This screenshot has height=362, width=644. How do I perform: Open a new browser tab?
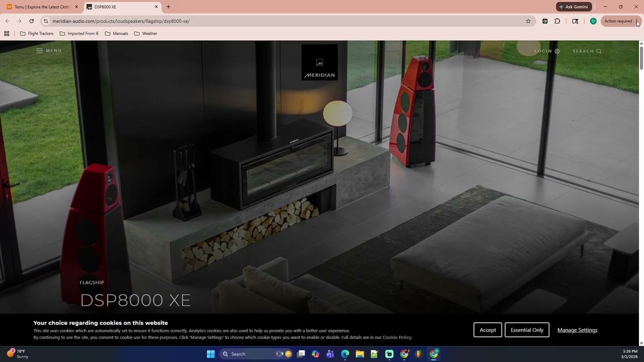coord(168,7)
